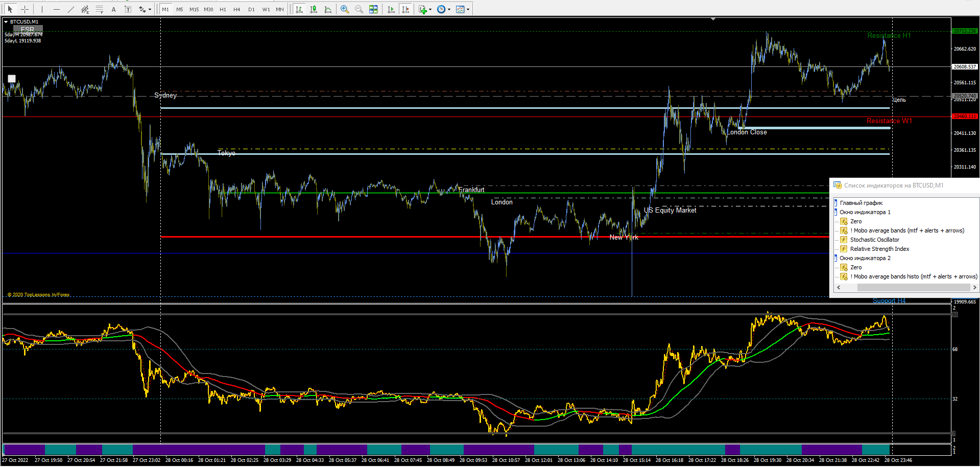Image resolution: width=980 pixels, height=467 pixels.
Task: Choose the Text (A) tool
Action: tap(114, 9)
